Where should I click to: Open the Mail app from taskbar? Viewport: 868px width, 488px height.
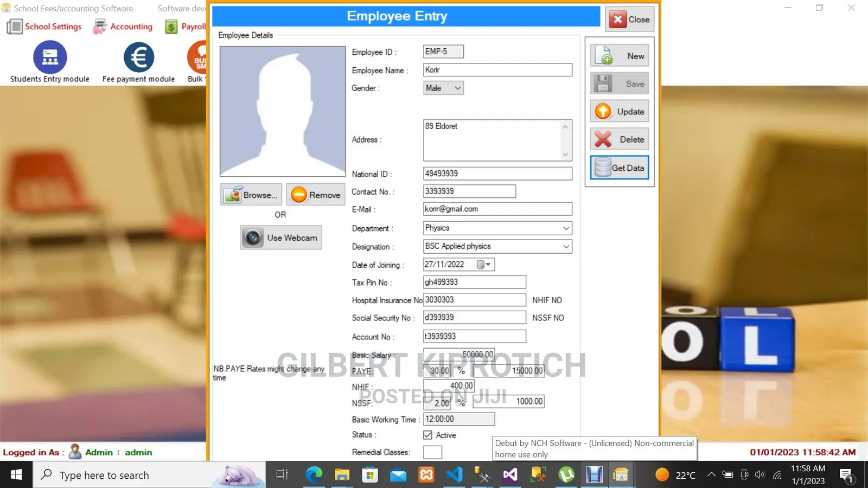(398, 475)
